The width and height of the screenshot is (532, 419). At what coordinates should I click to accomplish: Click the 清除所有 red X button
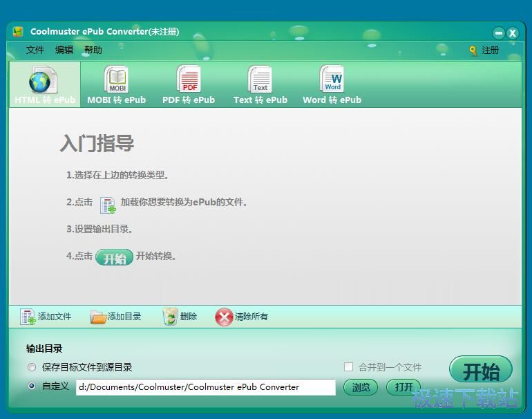click(x=242, y=317)
